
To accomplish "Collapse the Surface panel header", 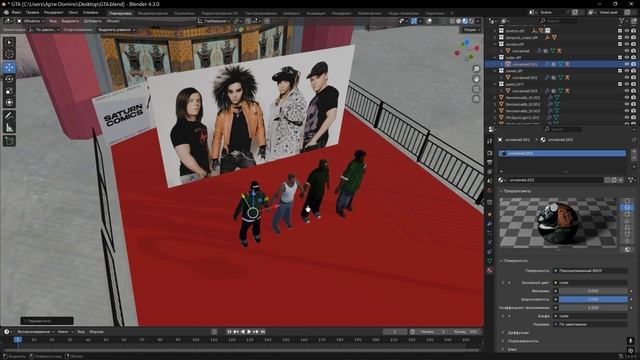I will click(515, 260).
